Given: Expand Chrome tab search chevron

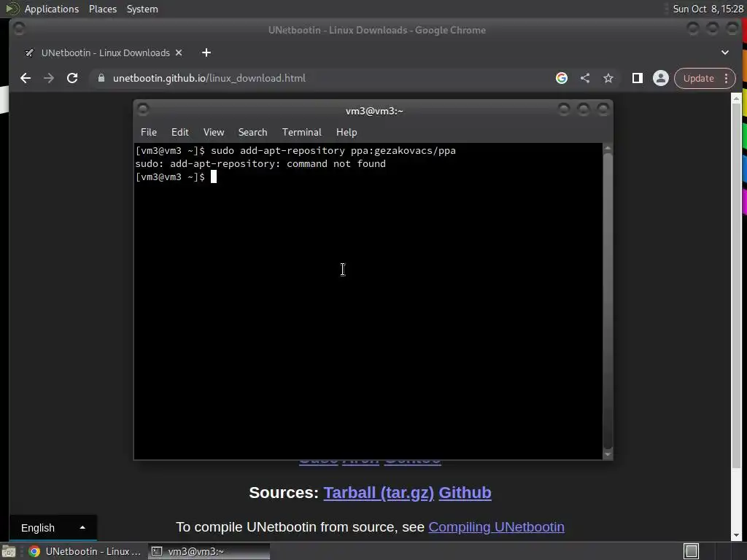Looking at the screenshot, I should [x=725, y=52].
